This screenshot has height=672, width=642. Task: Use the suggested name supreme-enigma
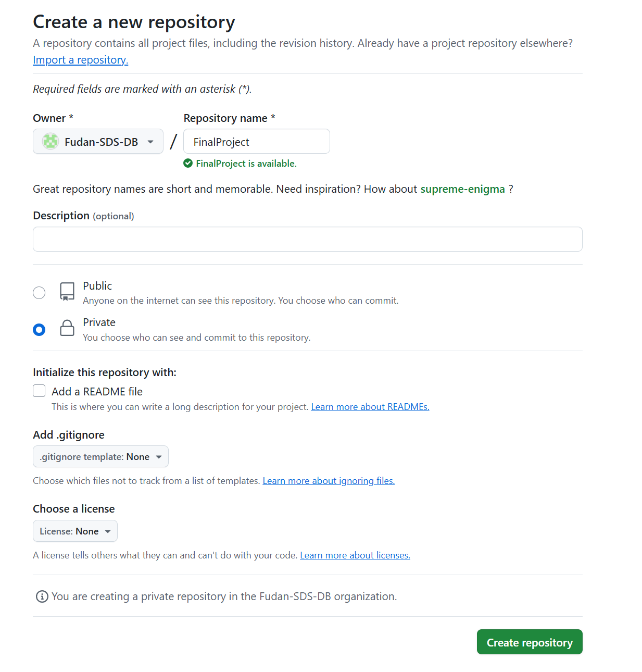click(x=462, y=189)
